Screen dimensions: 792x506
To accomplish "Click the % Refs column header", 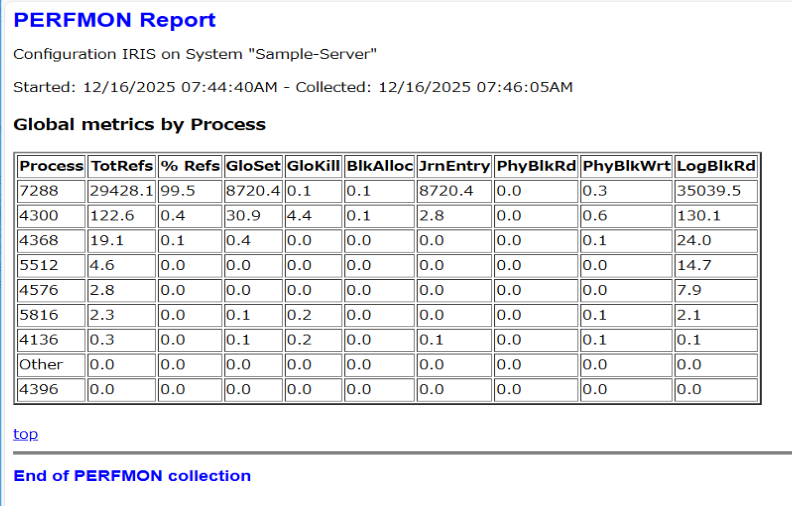I will click(189, 166).
